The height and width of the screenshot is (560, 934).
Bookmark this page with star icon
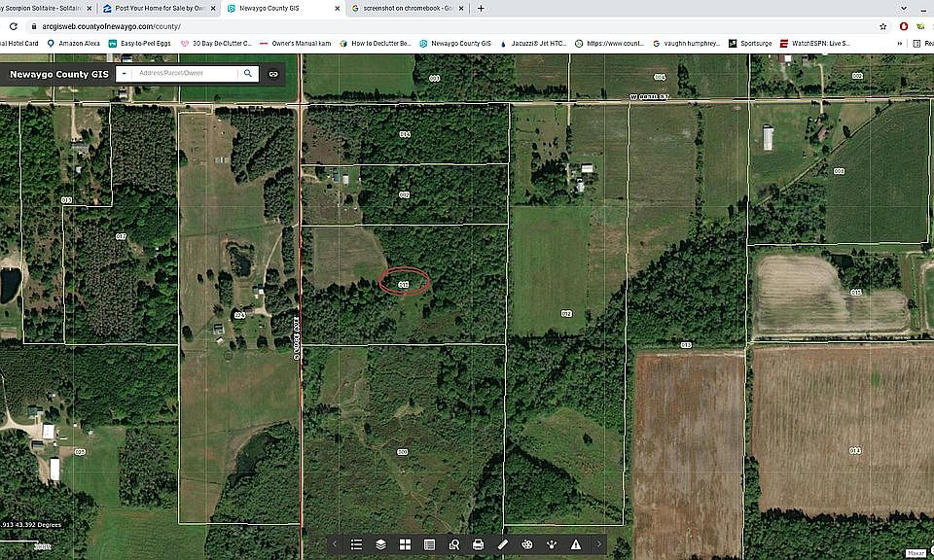click(882, 26)
